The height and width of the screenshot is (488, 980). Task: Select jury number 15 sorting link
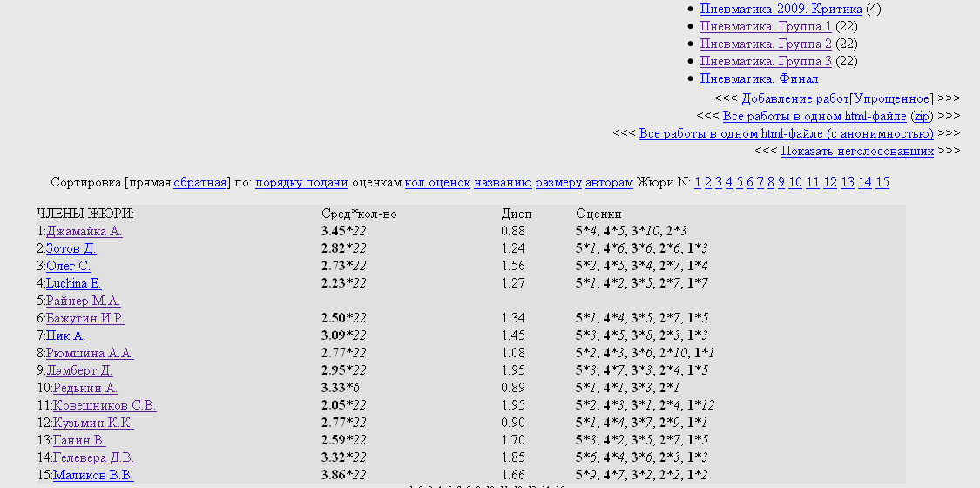click(x=882, y=182)
